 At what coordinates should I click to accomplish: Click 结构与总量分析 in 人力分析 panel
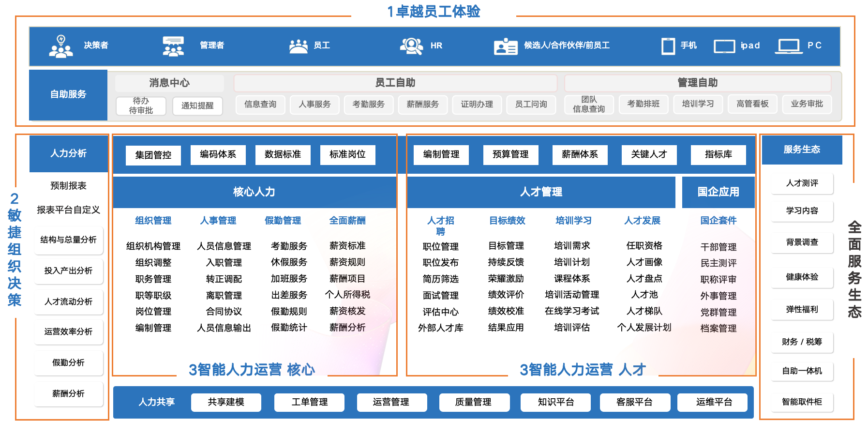tap(68, 240)
